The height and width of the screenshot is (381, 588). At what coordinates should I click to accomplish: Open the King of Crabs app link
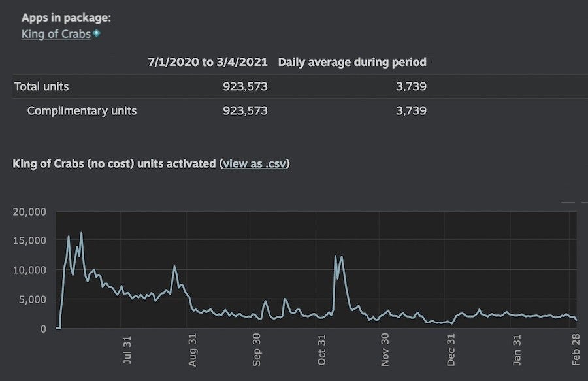pos(56,34)
